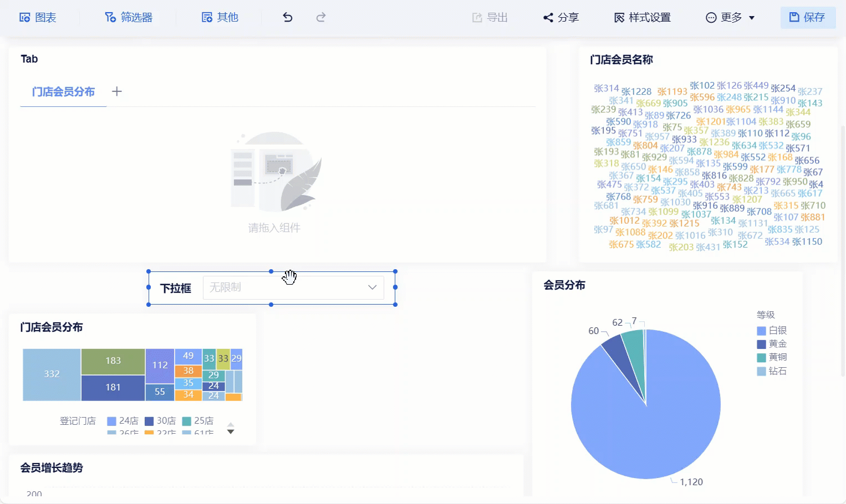
Task: Toggle 黄铜 legend in pie chart
Action: tap(772, 357)
